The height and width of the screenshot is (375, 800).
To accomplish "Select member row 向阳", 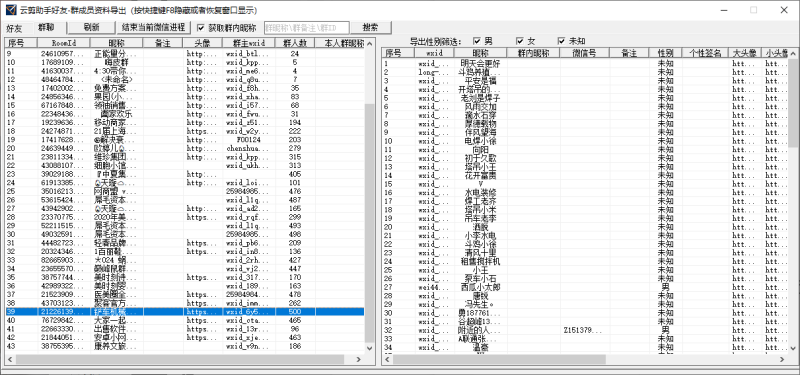I will (x=585, y=150).
